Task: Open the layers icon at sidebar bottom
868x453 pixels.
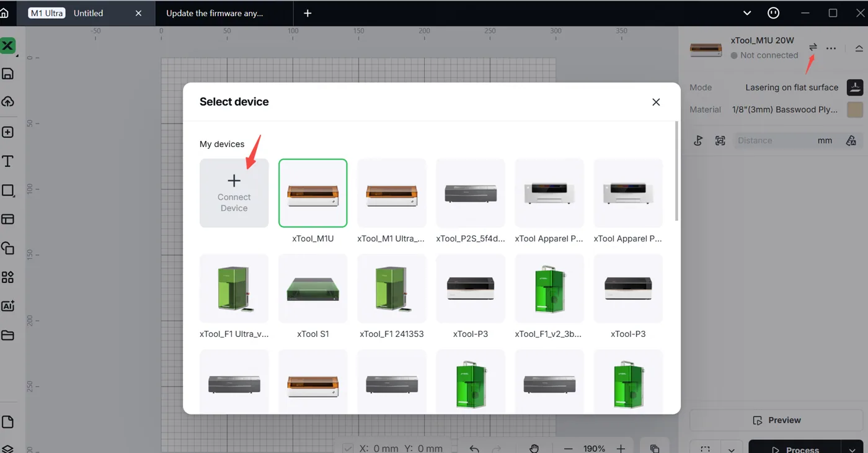Action: (x=7, y=448)
